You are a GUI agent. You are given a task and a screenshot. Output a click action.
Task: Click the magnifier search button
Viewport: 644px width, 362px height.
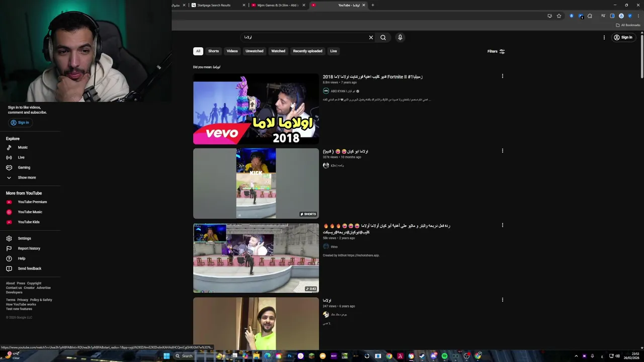(x=383, y=37)
